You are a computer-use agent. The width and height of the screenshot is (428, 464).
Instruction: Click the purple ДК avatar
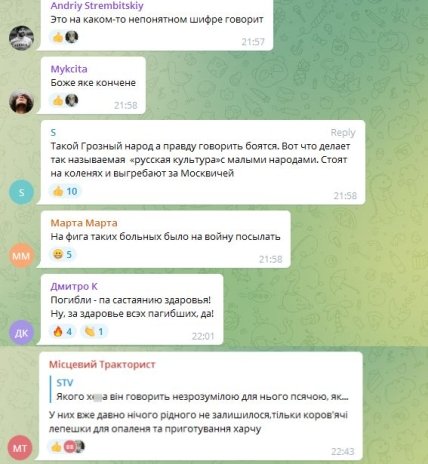[21, 332]
